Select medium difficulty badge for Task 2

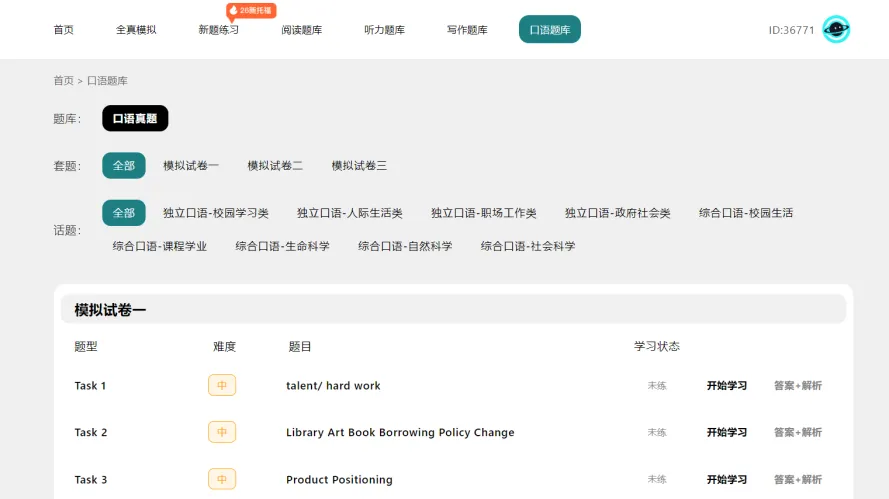tap(222, 432)
